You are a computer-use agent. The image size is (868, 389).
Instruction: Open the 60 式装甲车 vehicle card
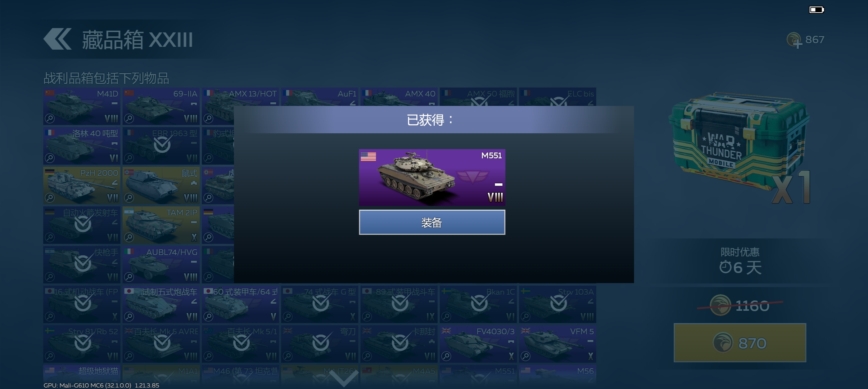[x=240, y=304]
